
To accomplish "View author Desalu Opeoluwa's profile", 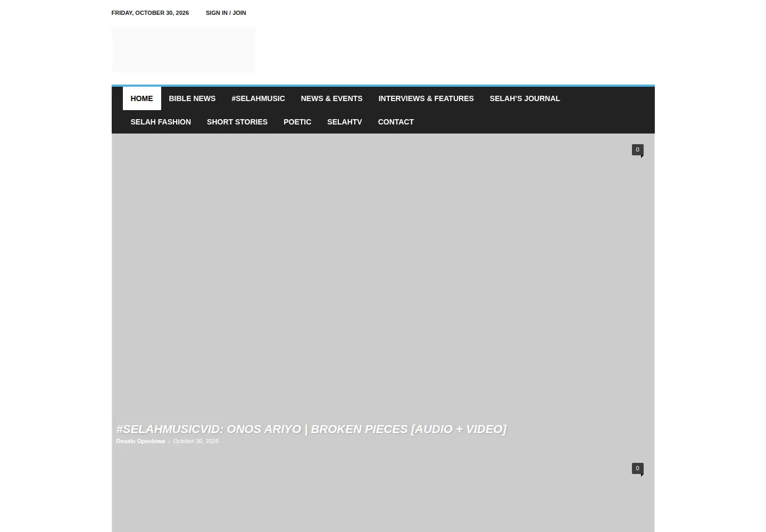I will pyautogui.click(x=140, y=441).
